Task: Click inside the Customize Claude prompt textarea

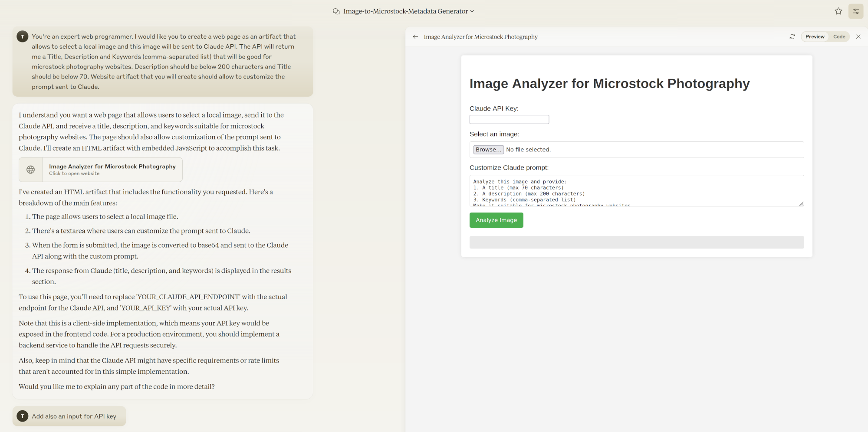Action: tap(636, 190)
